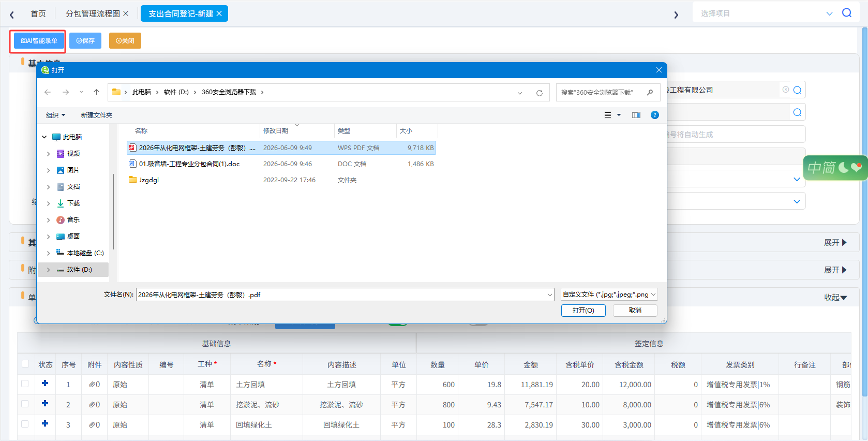Select 下载 in the navigation tree
868x441 pixels.
click(73, 203)
